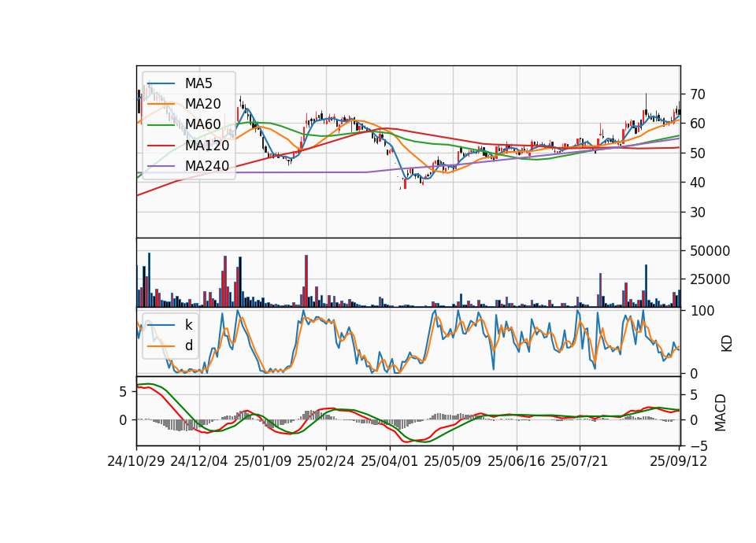Click the 25000 volume axis label
The width and height of the screenshot is (756, 543).
point(710,279)
